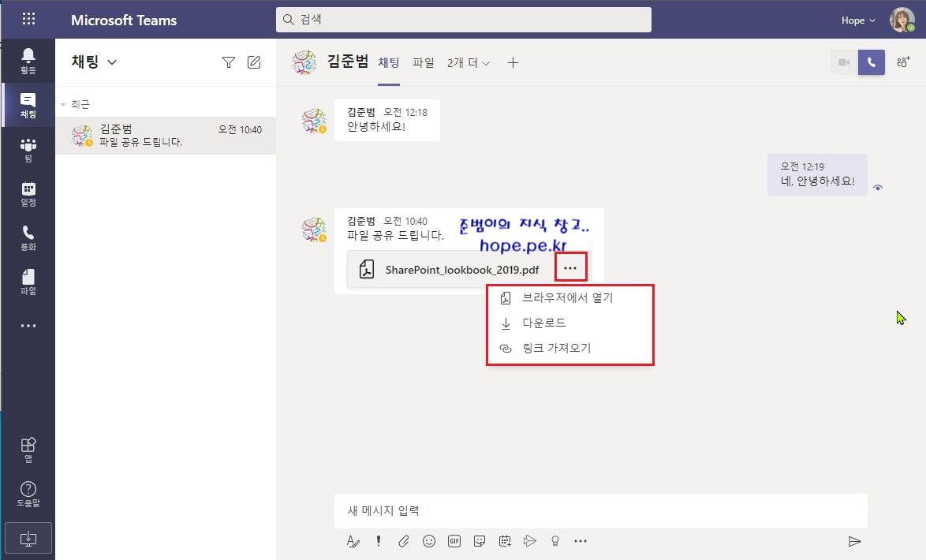Click the download desktop app icon
This screenshot has width=926, height=560.
(28, 538)
